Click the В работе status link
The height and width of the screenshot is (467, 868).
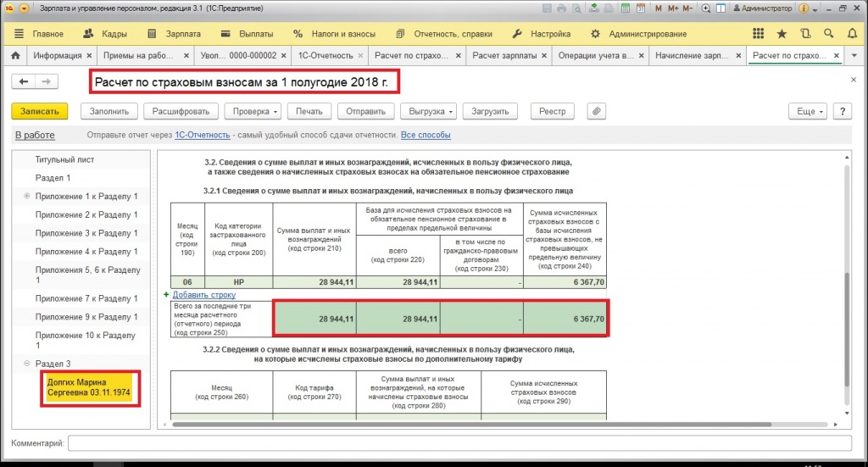tap(35, 135)
